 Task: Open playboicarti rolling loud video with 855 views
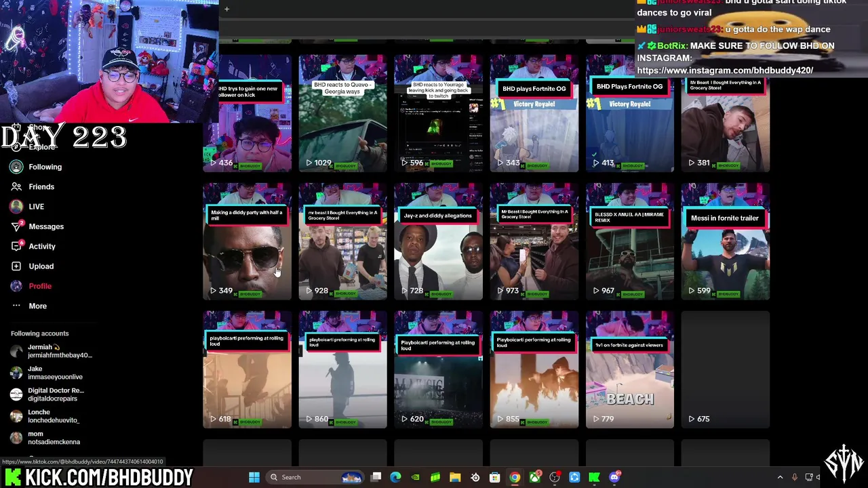[x=534, y=369]
